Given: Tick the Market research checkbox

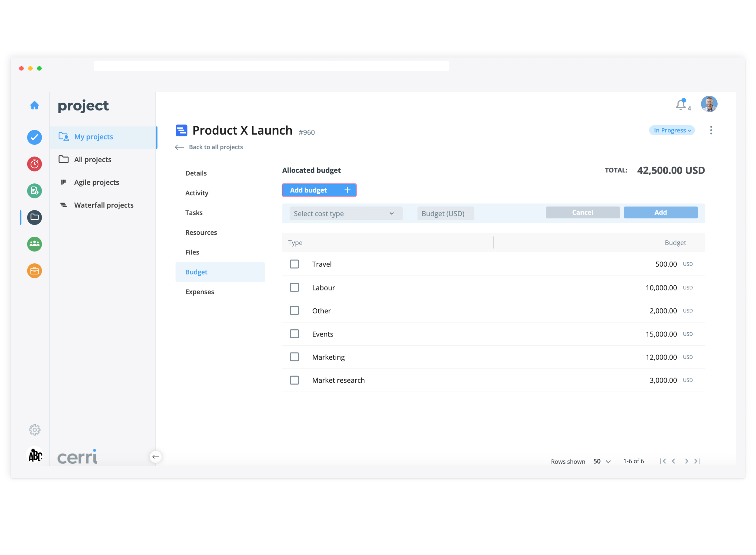Looking at the screenshot, I should click(x=295, y=380).
